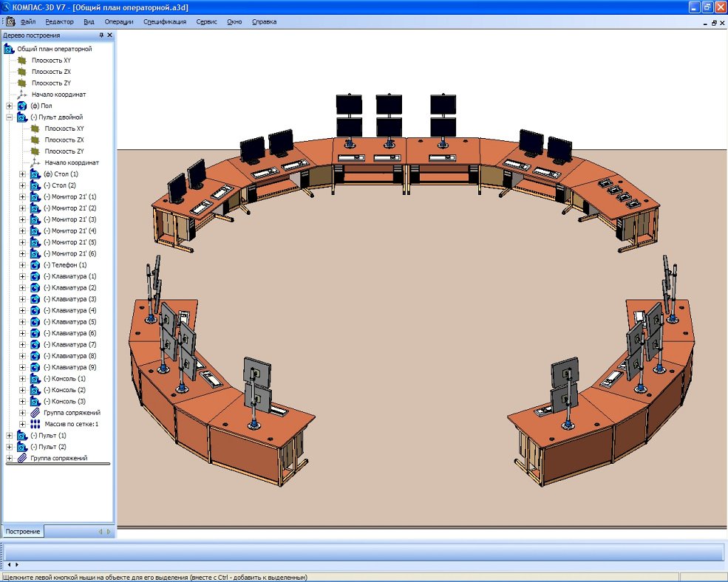Restore the inner document window

tap(713, 23)
